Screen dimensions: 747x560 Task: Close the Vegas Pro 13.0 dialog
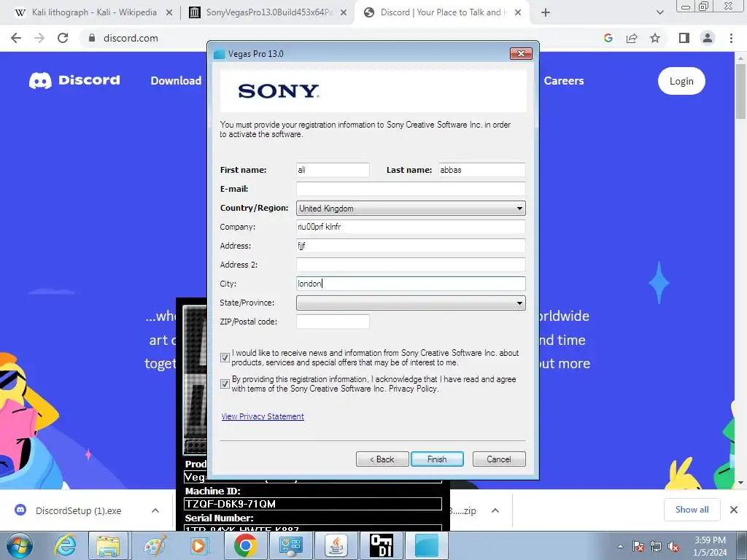(x=521, y=54)
